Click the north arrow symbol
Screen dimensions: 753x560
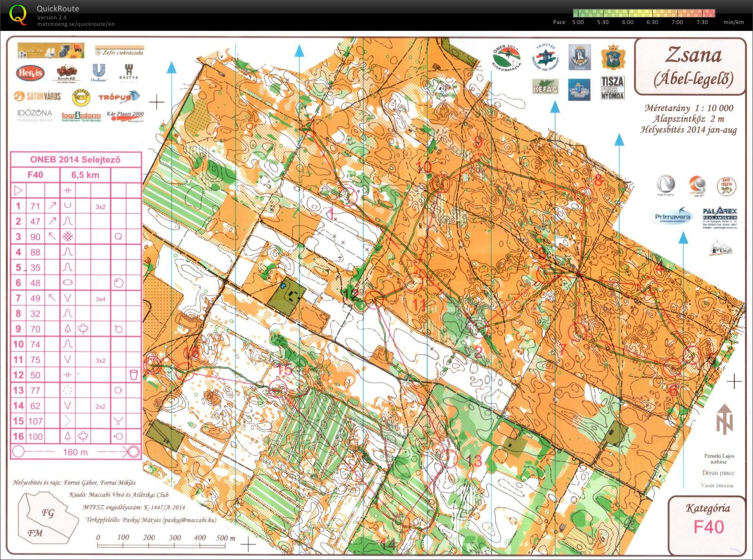[724, 418]
